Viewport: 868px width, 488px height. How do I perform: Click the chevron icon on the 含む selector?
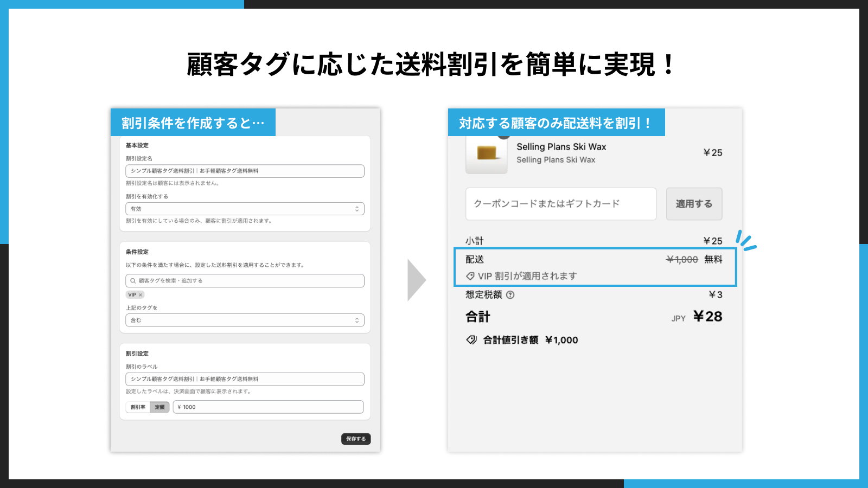click(358, 320)
